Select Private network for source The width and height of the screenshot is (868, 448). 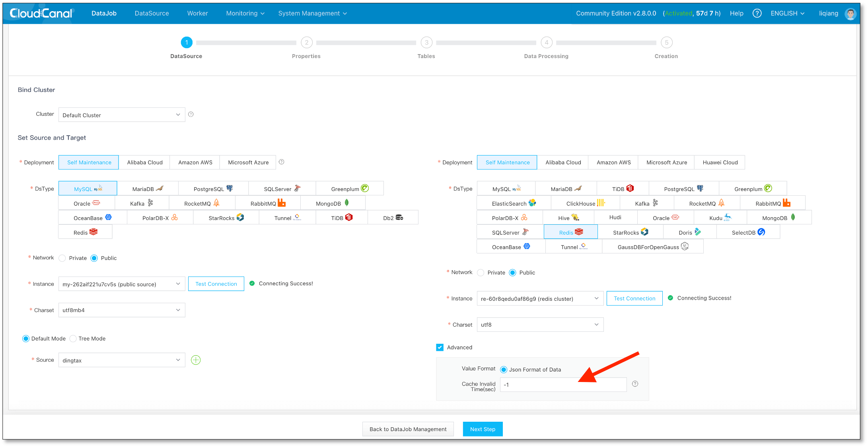(x=62, y=258)
